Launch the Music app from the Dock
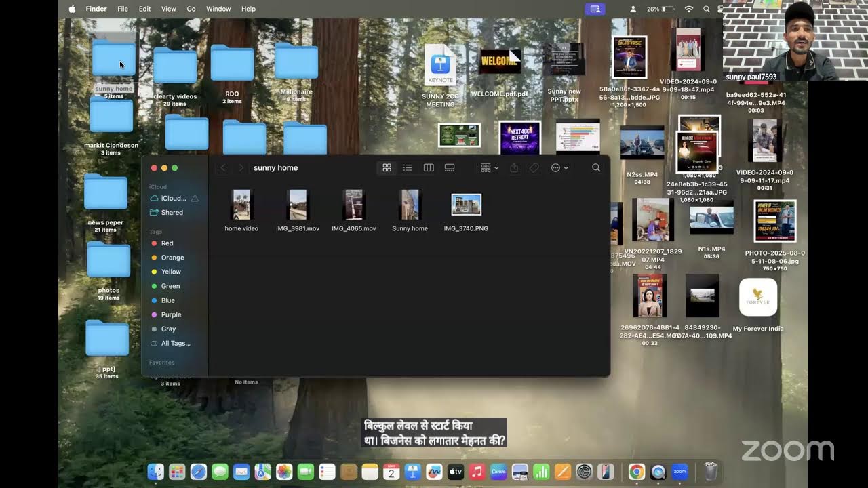 (x=477, y=472)
